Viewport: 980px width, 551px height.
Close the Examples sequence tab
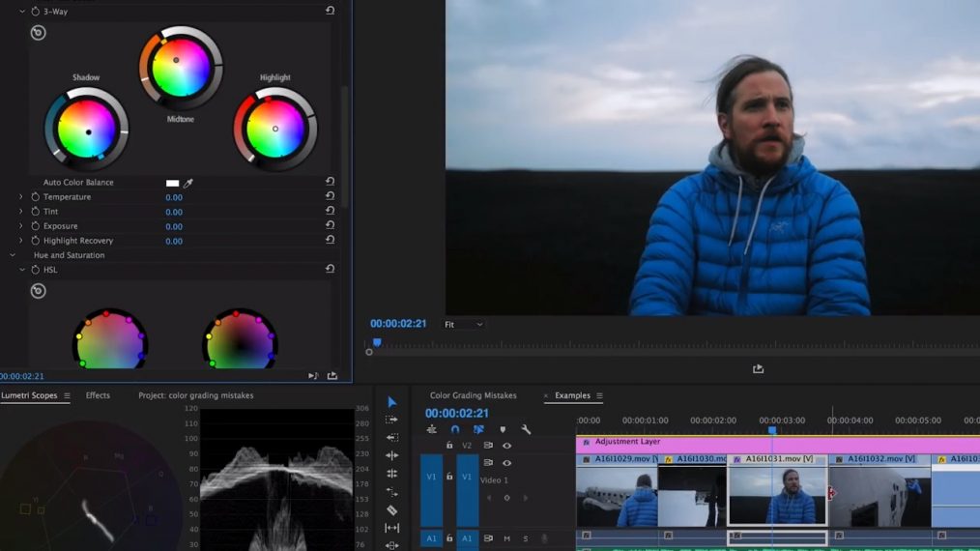546,396
